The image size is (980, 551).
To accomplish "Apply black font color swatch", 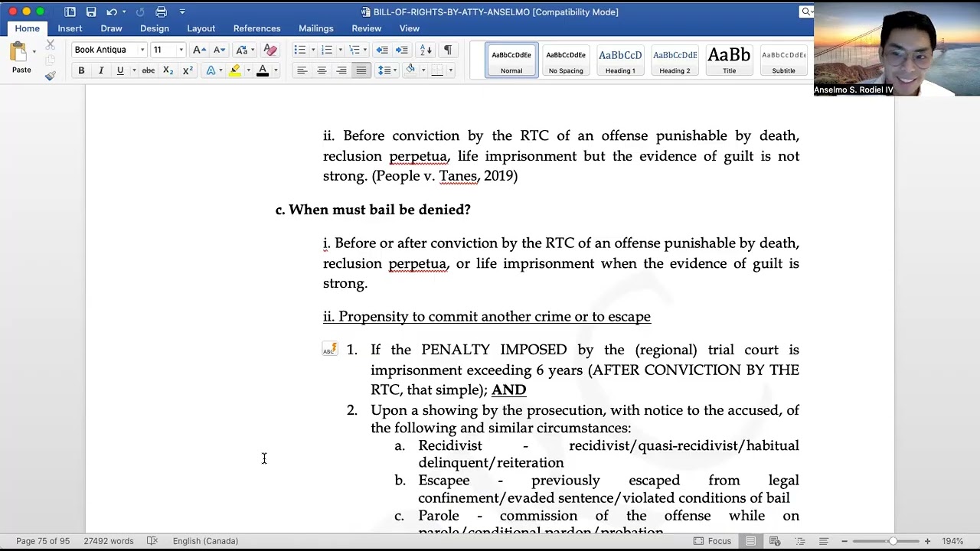I will click(x=263, y=70).
